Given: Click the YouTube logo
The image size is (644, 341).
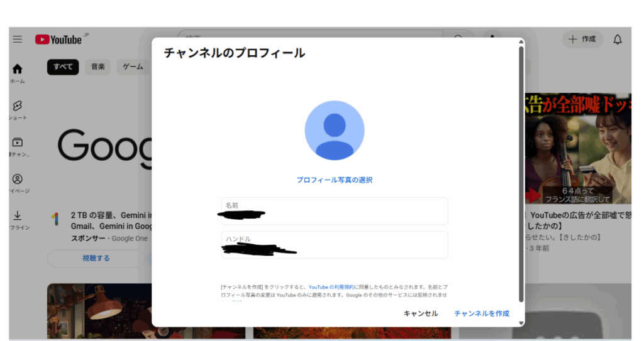Looking at the screenshot, I should click(x=58, y=40).
